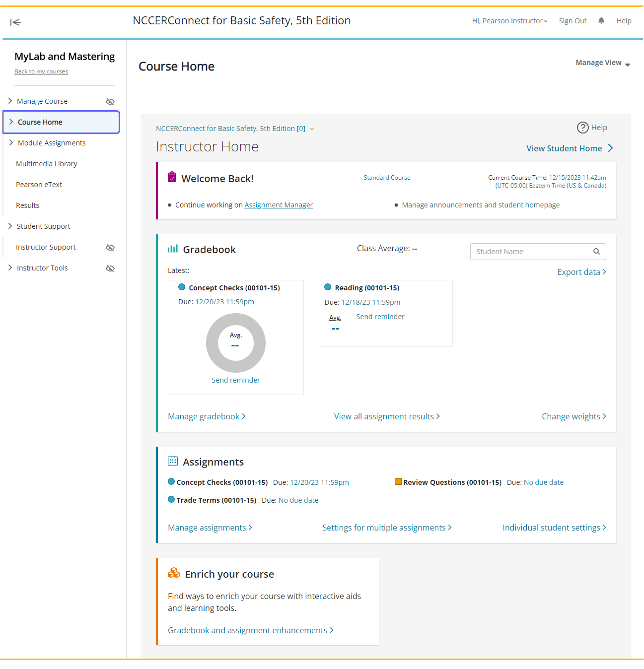Click the Standard Course label
Screen dimensions: 644x669
pos(387,178)
